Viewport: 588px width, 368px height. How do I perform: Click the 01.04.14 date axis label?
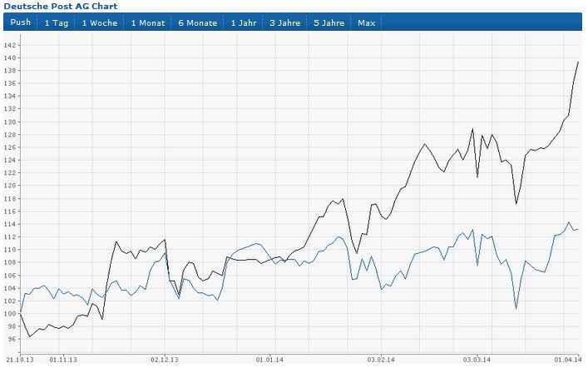coord(568,360)
